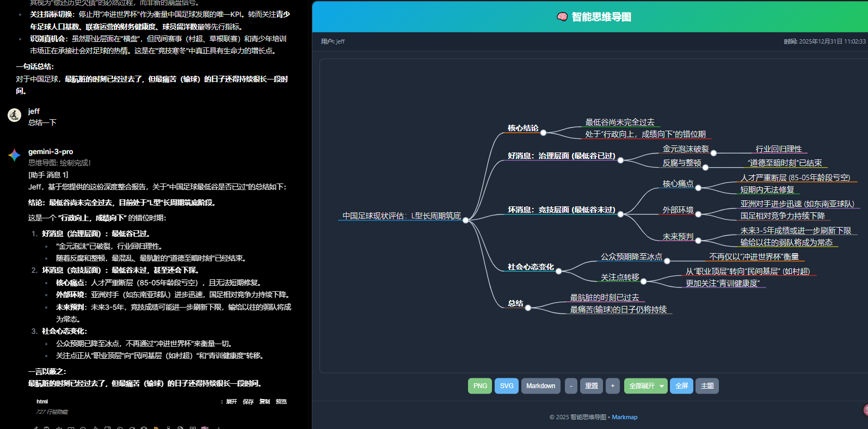Expand the hidden html code block via 展开
This screenshot has width=868, height=429.
[x=231, y=402]
